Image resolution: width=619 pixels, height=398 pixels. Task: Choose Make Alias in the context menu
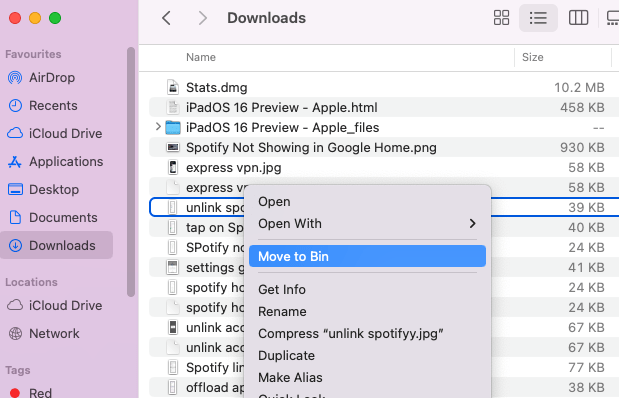(290, 377)
